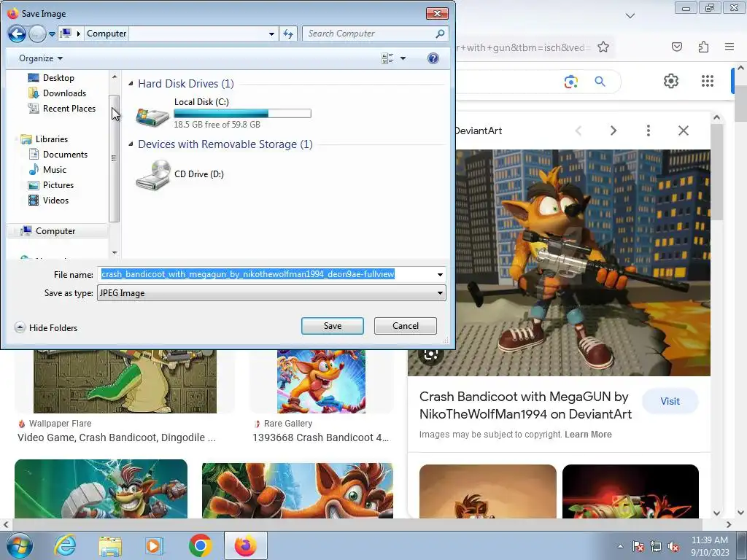Search by image with Google Lens icon
Image resolution: width=747 pixels, height=560 pixels.
(570, 82)
